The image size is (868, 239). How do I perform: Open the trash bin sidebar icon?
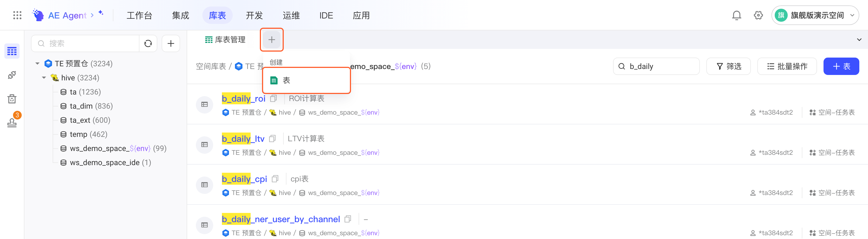(12, 99)
